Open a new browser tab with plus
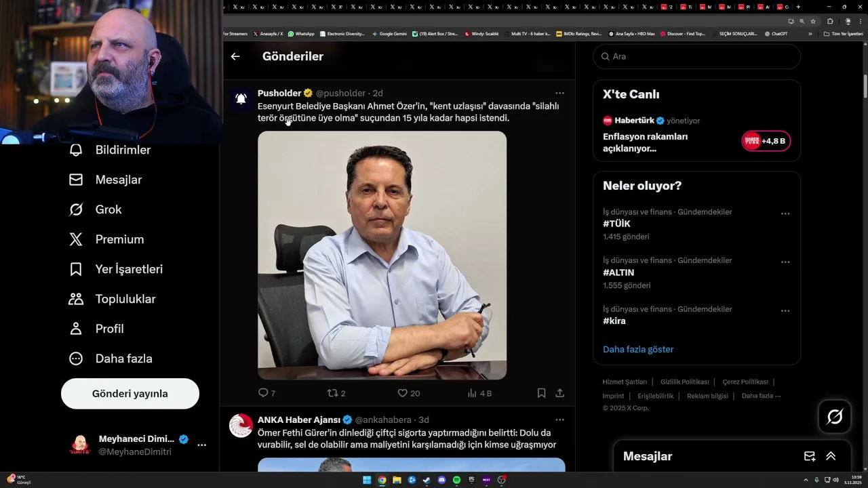This screenshot has width=868, height=488. (x=798, y=7)
